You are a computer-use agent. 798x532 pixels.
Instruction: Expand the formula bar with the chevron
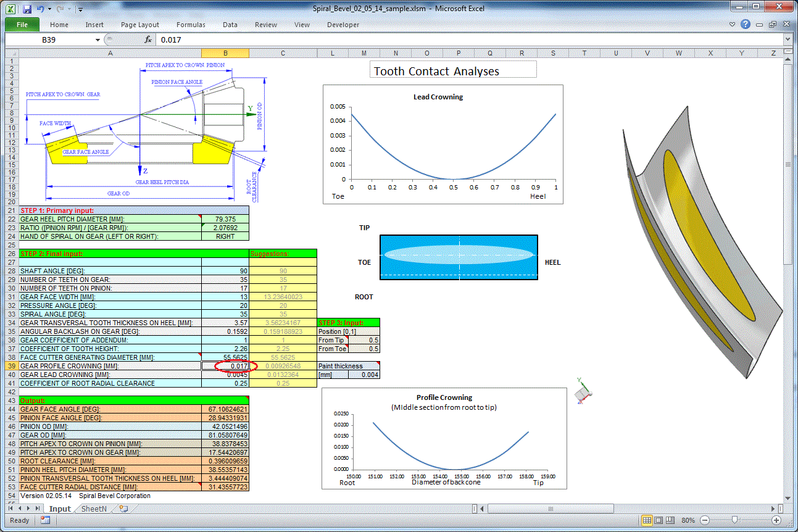(x=788, y=39)
